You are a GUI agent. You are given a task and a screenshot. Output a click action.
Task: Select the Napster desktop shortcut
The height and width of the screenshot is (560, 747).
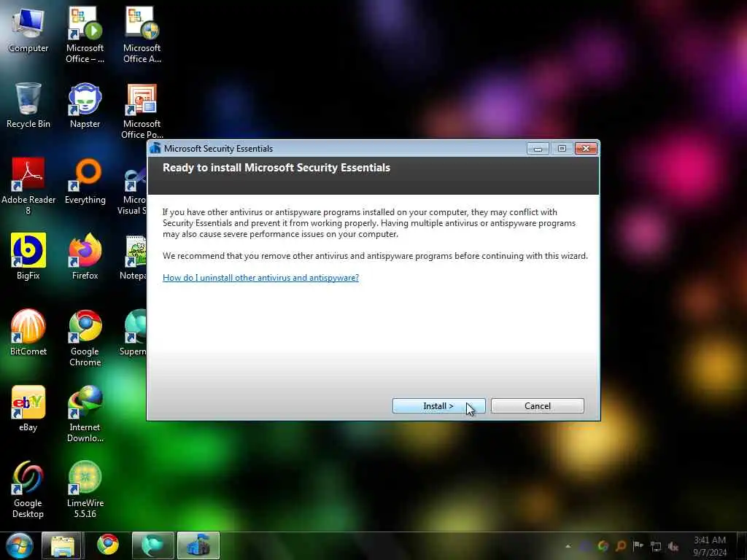(x=85, y=106)
